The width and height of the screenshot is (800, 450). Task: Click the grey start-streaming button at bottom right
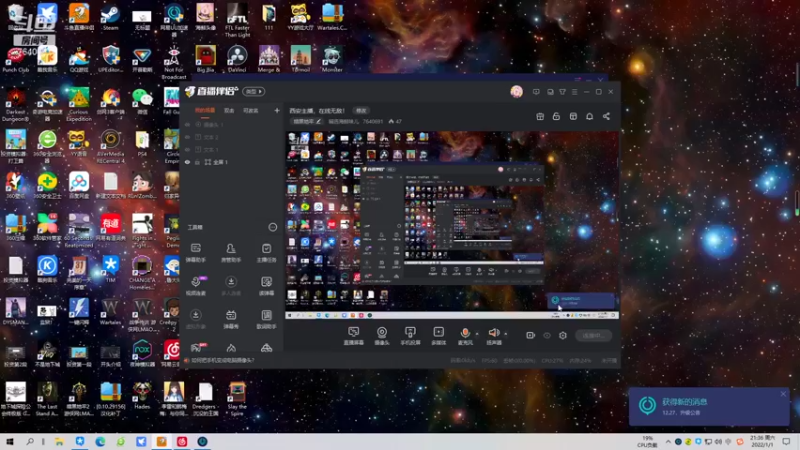593,335
